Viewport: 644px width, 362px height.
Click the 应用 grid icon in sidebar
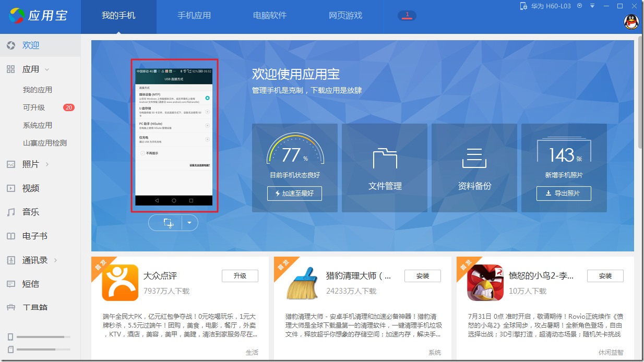[10, 69]
